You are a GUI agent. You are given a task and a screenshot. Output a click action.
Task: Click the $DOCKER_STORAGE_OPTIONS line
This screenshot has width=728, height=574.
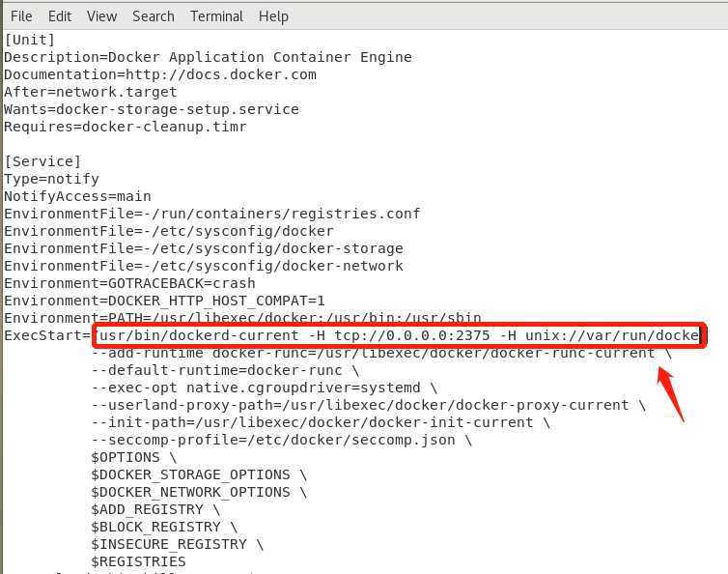[199, 475]
